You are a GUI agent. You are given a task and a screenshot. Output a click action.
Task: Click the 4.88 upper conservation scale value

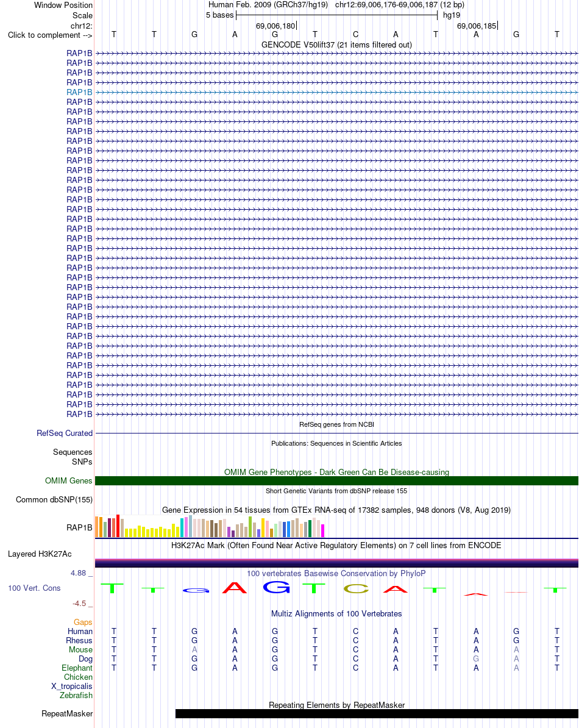tap(79, 573)
